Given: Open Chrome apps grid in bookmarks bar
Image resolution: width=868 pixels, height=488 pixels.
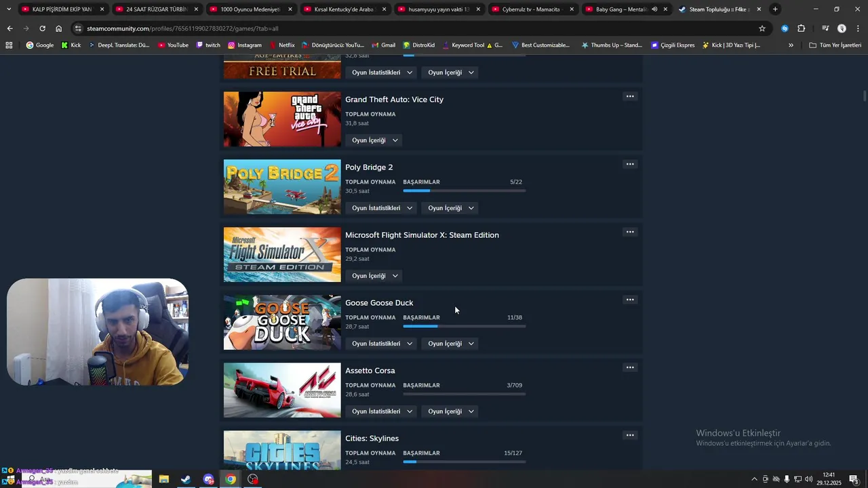Looking at the screenshot, I should [9, 45].
